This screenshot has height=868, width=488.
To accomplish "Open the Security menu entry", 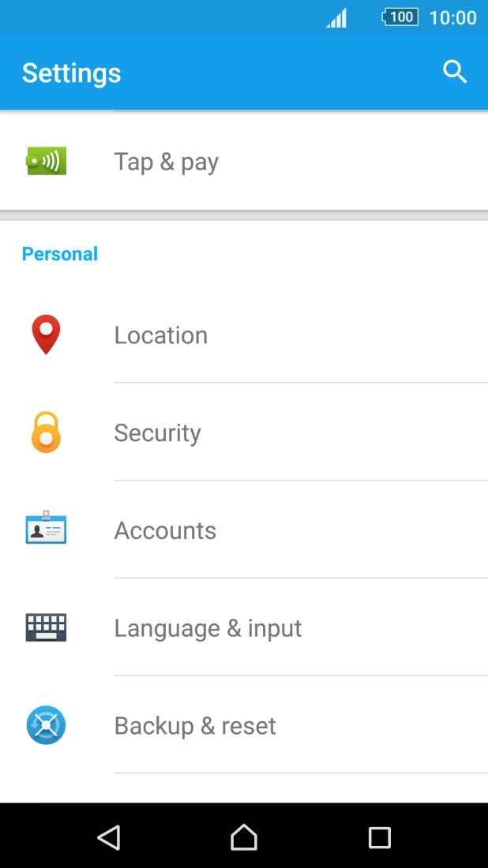I will click(158, 433).
